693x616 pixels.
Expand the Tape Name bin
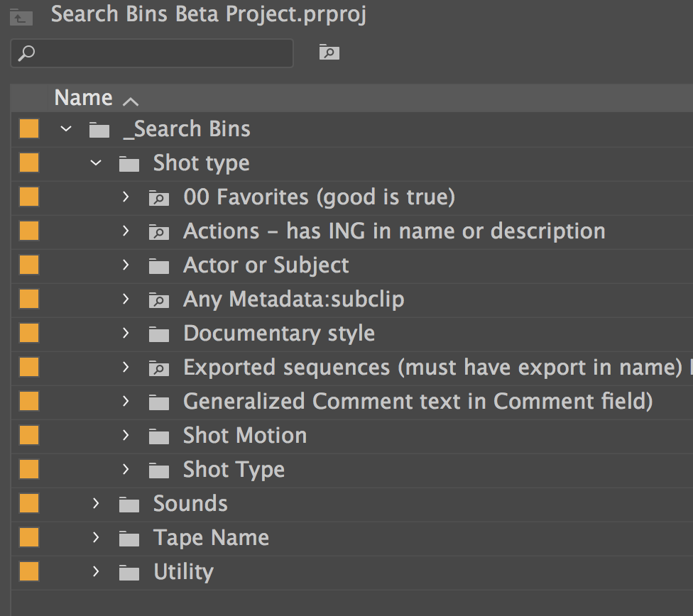[96, 537]
